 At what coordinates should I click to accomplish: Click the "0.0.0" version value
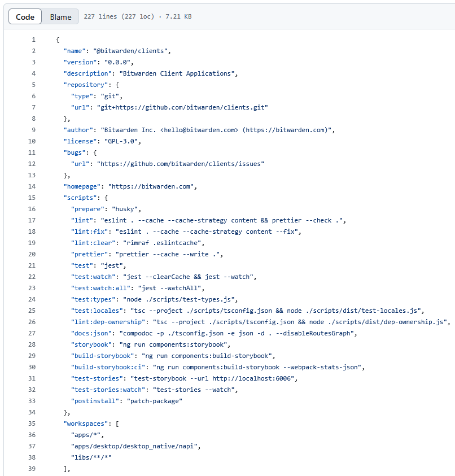point(117,62)
